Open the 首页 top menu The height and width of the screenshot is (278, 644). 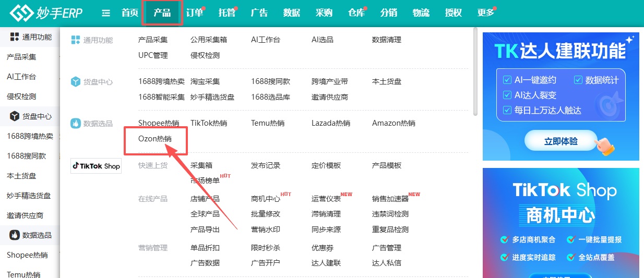tap(130, 13)
